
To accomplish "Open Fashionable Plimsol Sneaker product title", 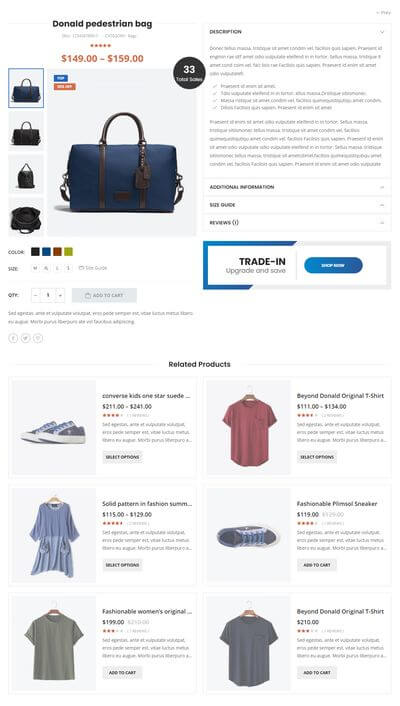I will 336,504.
